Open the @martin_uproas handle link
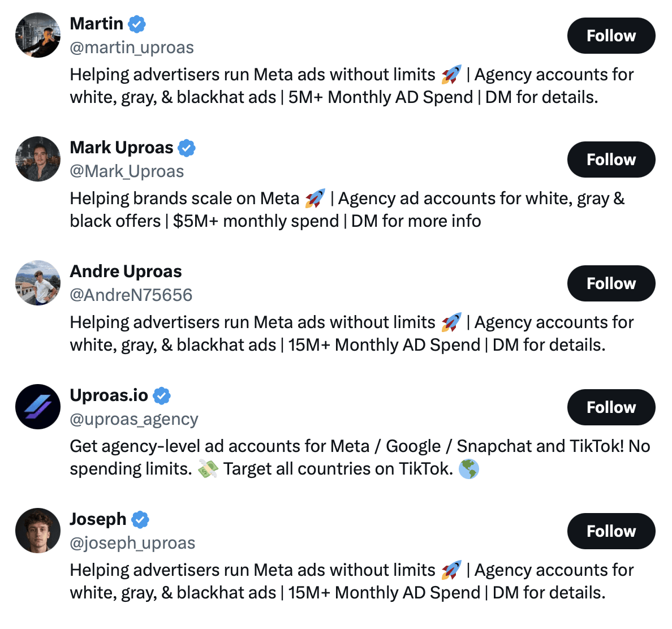Viewport: 672px width, 629px height. click(132, 48)
